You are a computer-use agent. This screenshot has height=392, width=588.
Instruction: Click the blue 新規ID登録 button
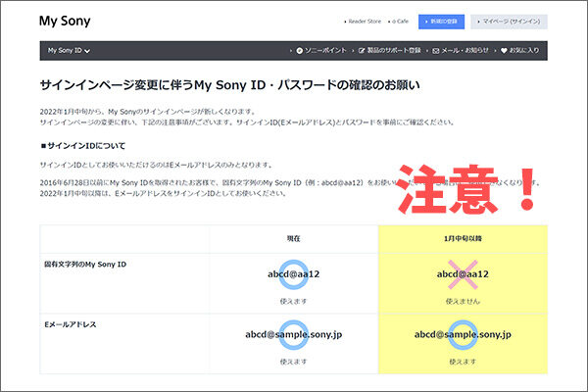pyautogui.click(x=441, y=22)
